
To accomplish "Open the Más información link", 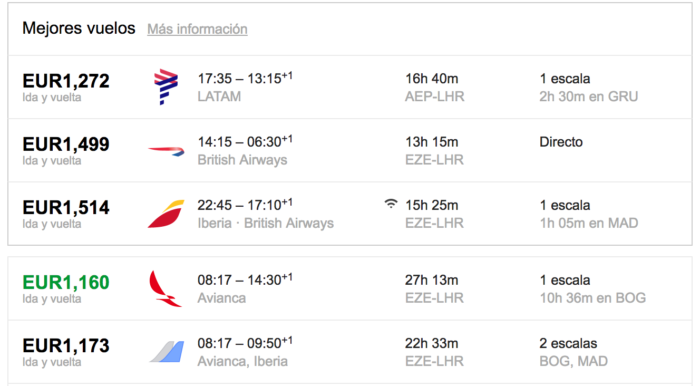I will pos(197,29).
